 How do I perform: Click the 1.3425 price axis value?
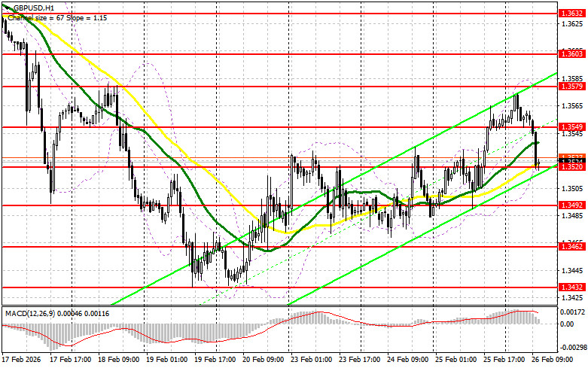tap(572, 298)
